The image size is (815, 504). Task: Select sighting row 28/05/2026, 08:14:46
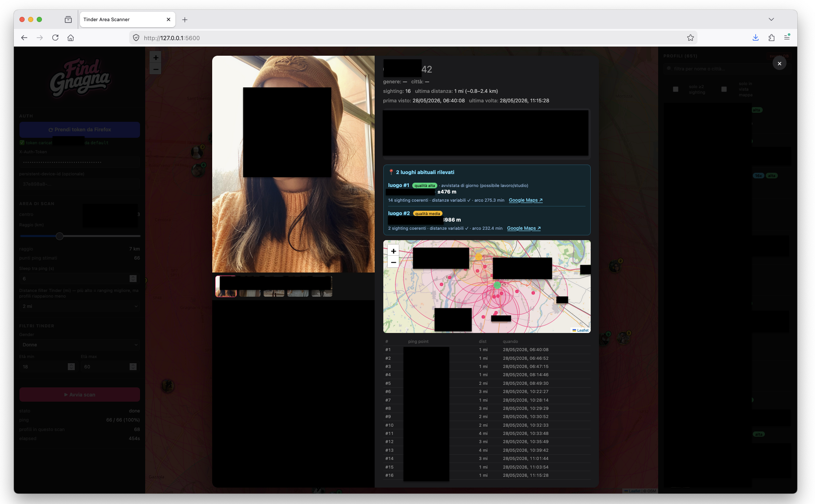(487, 375)
